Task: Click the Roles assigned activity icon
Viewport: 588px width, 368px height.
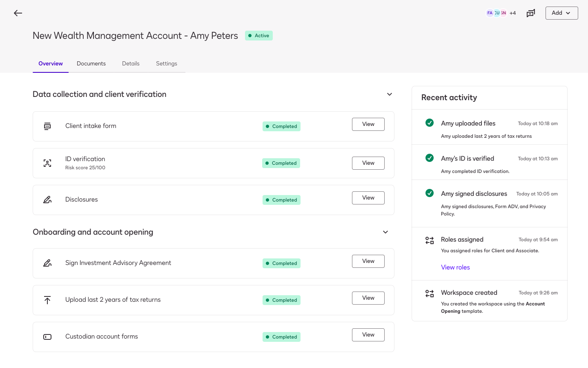Action: point(429,240)
